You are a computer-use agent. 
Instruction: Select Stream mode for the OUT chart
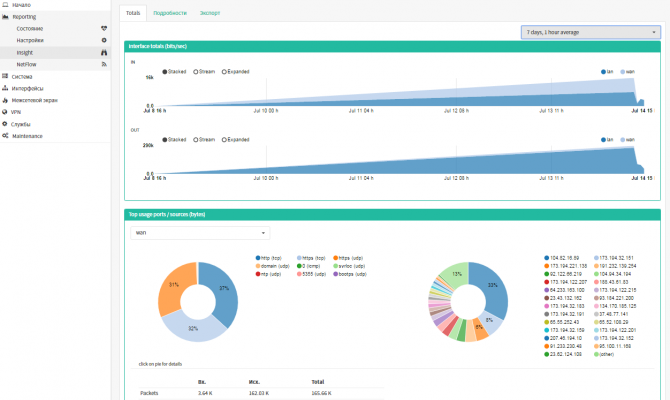click(x=204, y=140)
